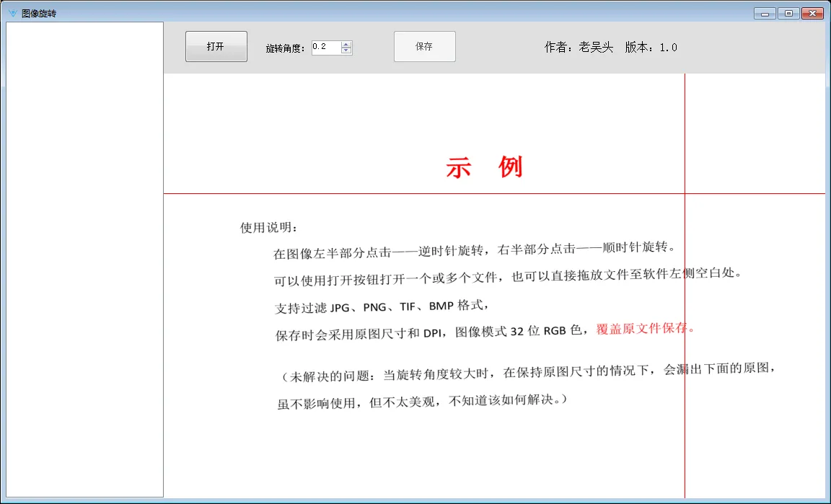
Task: Minimize the 图像旋转 window
Action: [765, 13]
